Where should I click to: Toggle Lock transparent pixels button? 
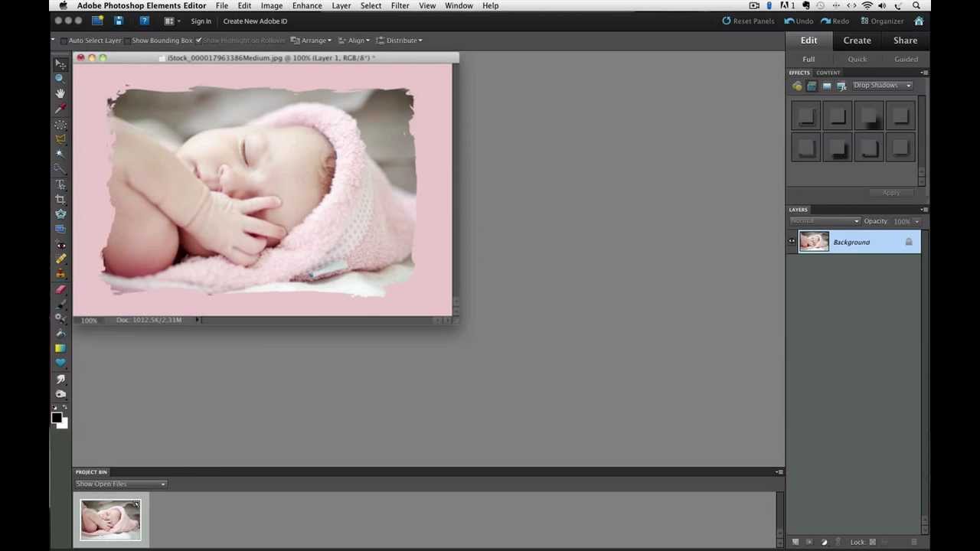(872, 542)
